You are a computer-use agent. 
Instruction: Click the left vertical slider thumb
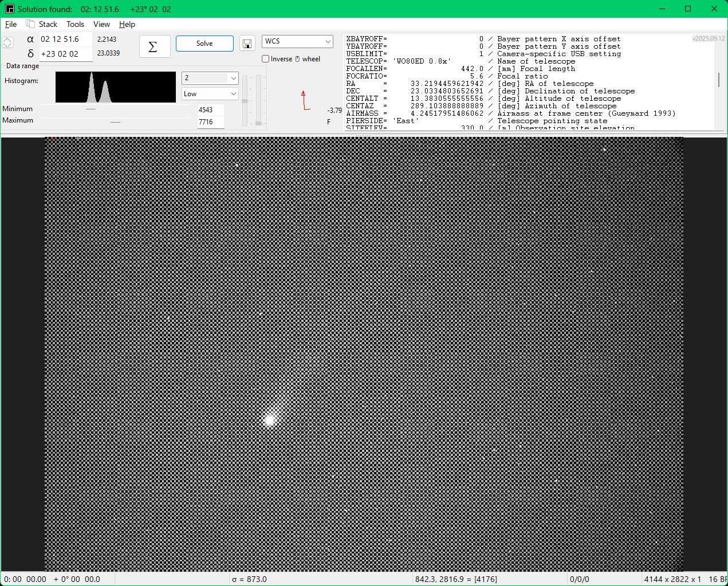point(245,101)
